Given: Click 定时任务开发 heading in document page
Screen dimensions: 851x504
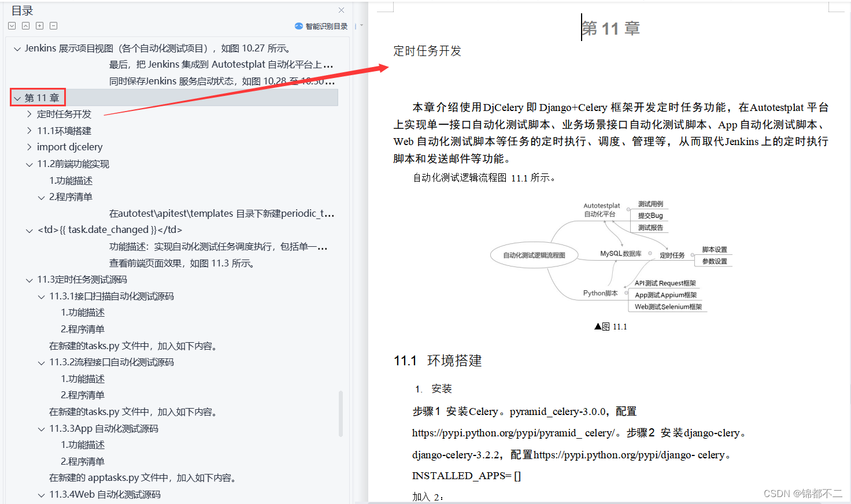Looking at the screenshot, I should (427, 51).
